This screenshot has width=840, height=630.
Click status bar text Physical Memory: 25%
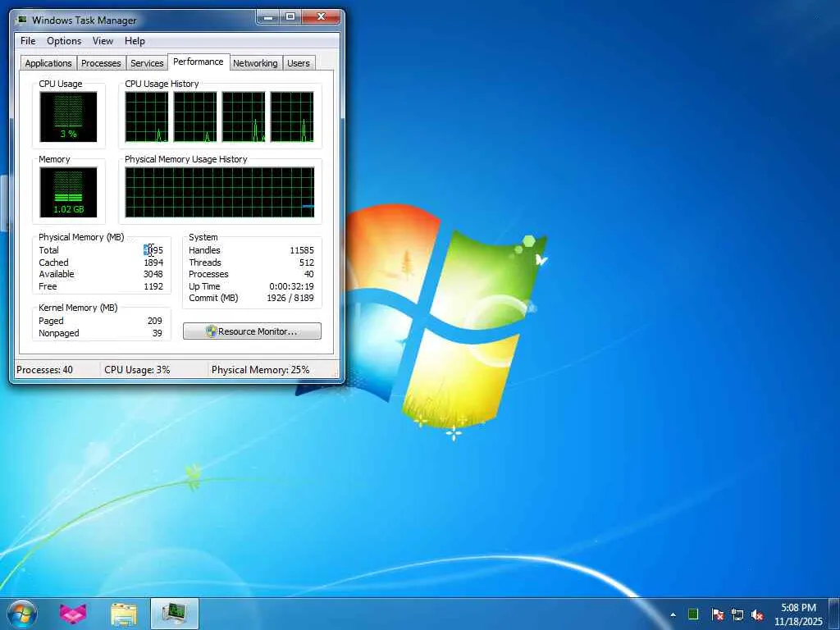[260, 370]
